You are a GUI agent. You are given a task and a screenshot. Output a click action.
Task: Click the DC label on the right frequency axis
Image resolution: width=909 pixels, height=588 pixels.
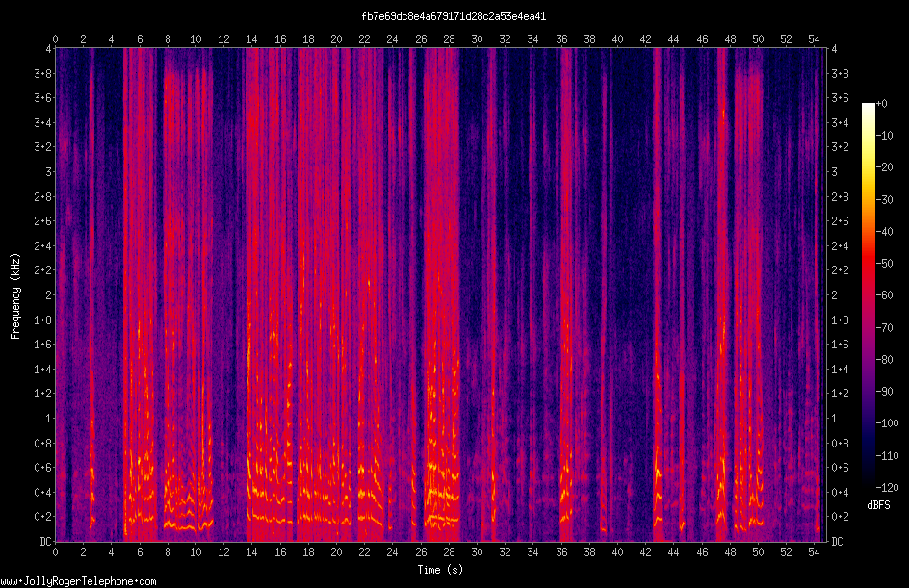click(x=838, y=542)
